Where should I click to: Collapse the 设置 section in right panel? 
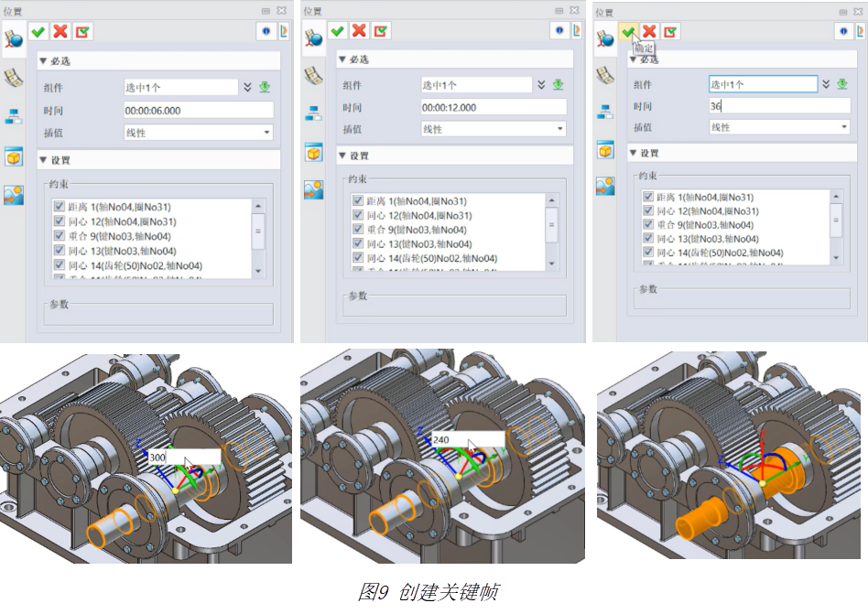[633, 153]
